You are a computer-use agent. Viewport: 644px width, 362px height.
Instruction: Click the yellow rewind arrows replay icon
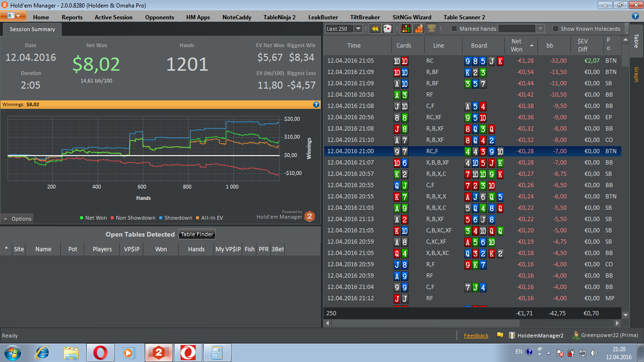coord(375,29)
